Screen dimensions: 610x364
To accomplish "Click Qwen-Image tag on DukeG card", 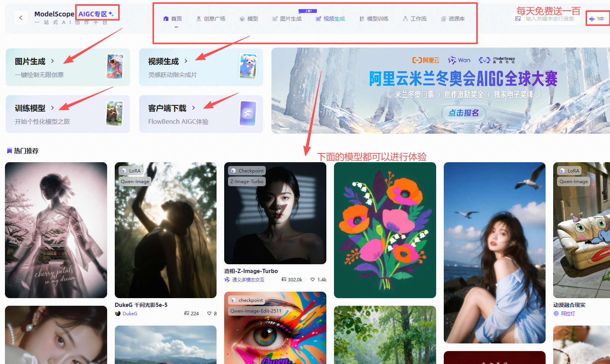I will [135, 182].
